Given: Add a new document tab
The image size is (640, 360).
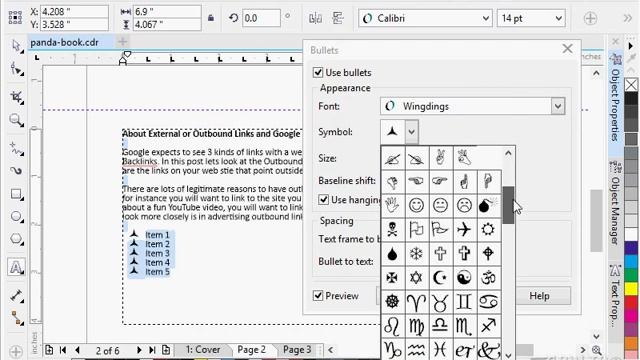Looking at the screenshot, I should 122,41.
